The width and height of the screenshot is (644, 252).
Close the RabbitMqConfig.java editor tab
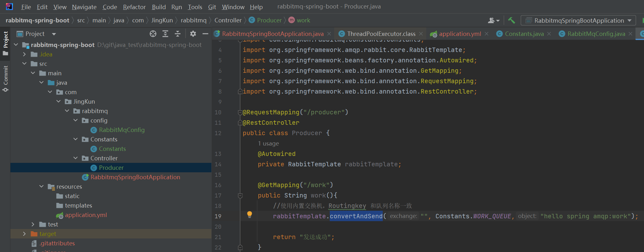point(630,34)
